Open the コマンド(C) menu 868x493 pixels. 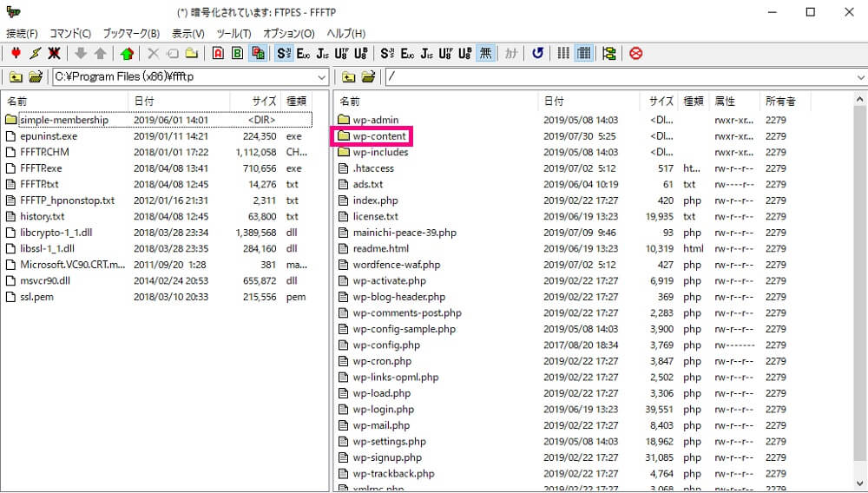pos(70,34)
